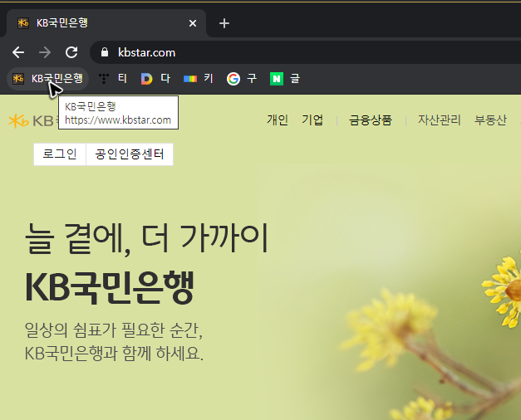Click the forward navigation arrow
Screen dimensions: 521x420
coord(45,52)
